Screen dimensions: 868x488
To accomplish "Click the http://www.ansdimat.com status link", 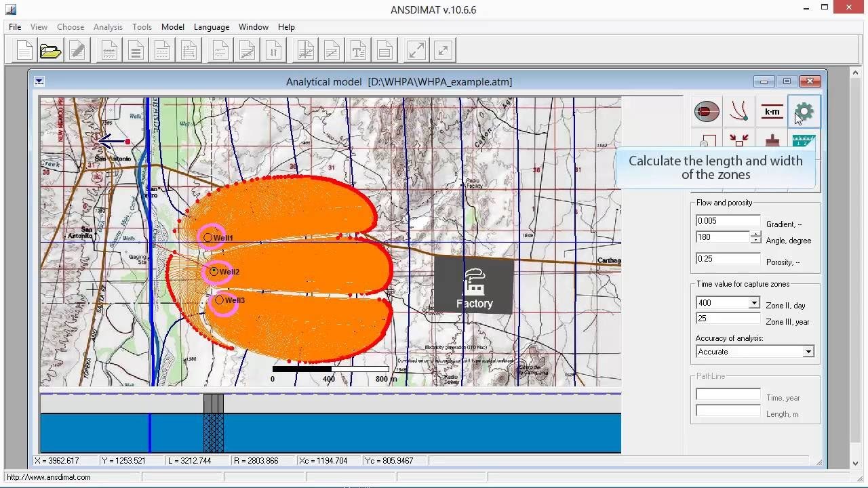I will (49, 477).
